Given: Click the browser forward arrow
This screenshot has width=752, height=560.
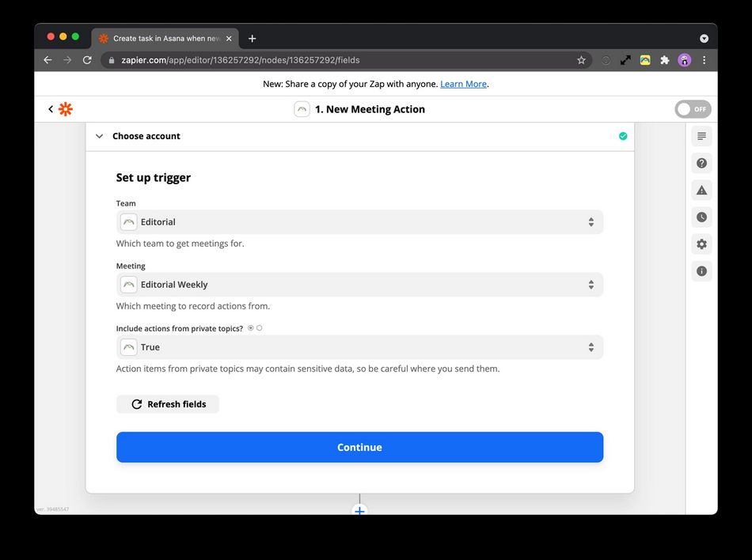Looking at the screenshot, I should point(67,60).
